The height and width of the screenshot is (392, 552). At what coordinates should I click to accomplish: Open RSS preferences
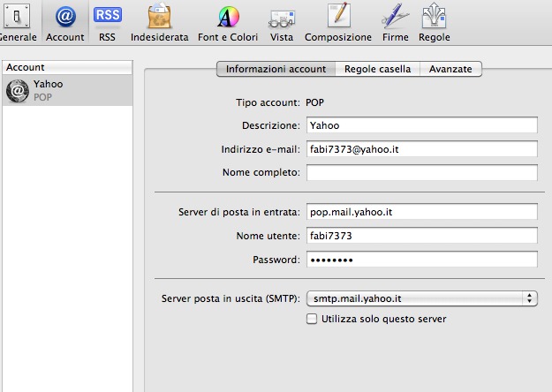click(x=108, y=22)
